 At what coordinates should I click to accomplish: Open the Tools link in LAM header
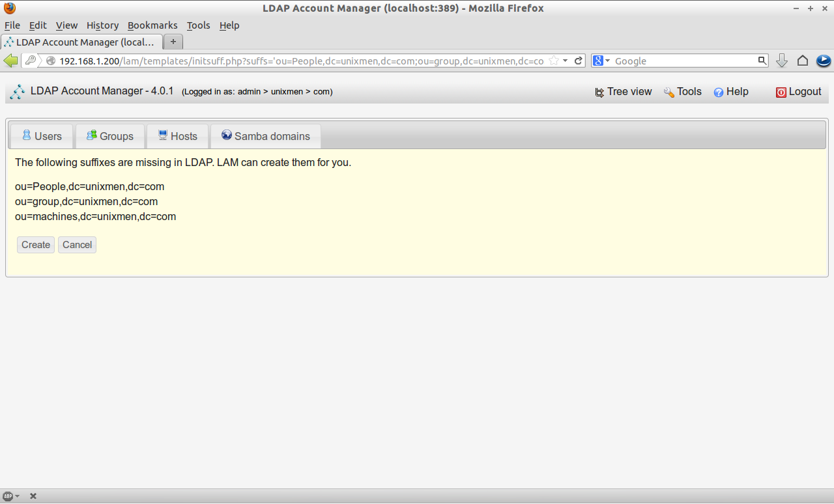682,92
